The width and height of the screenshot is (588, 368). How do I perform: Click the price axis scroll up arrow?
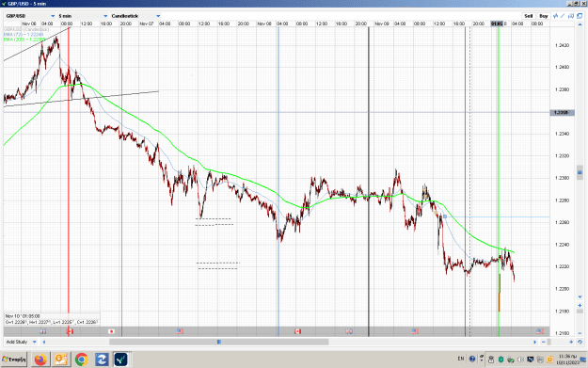580,24
